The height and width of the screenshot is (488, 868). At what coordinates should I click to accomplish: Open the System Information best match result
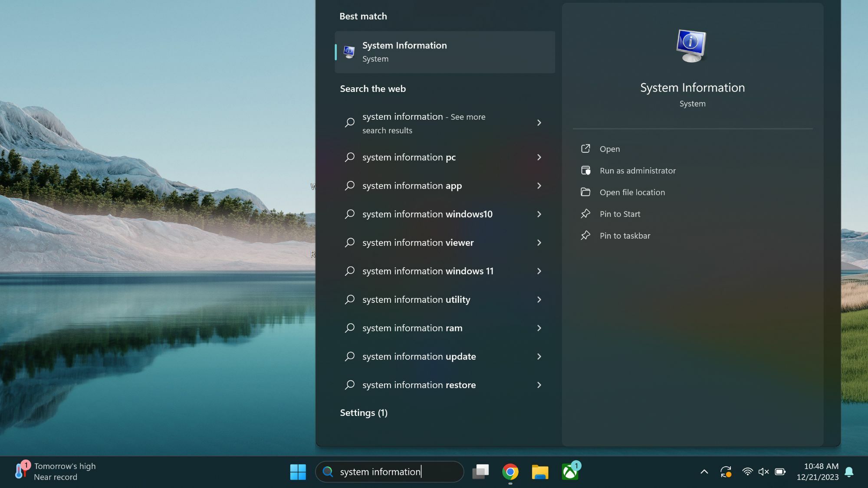click(x=445, y=52)
